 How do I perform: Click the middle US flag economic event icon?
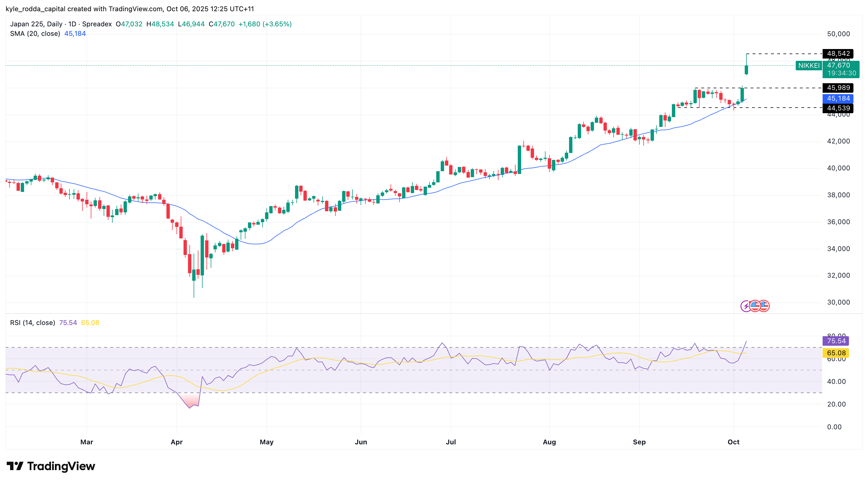(x=755, y=306)
